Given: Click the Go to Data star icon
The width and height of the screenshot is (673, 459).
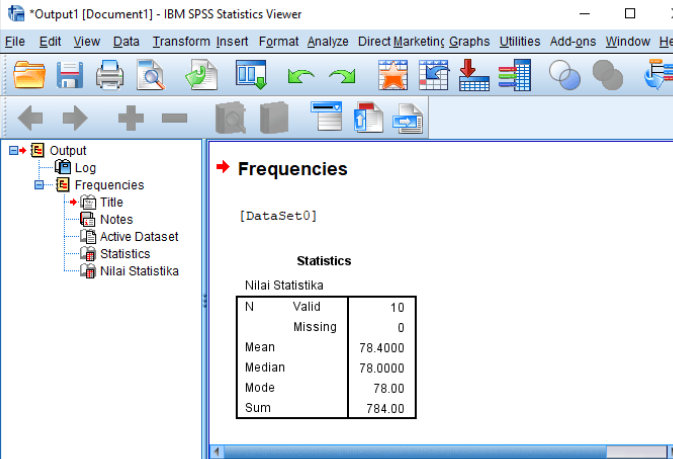Looking at the screenshot, I should (393, 75).
